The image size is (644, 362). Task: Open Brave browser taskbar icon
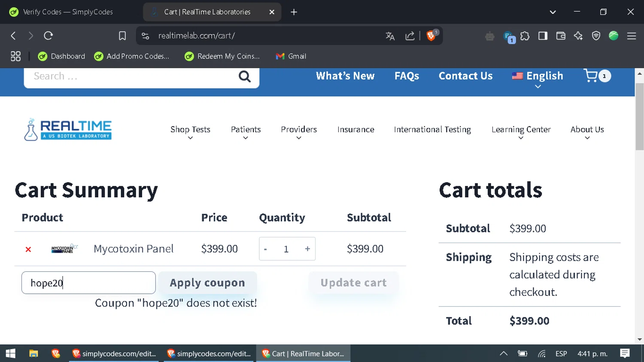pyautogui.click(x=56, y=353)
